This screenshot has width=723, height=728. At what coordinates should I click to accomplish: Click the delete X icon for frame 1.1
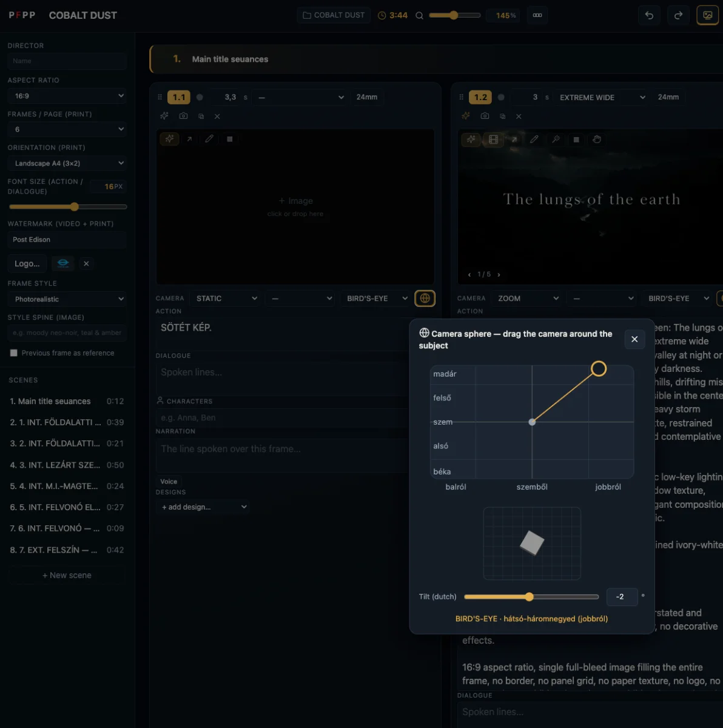point(217,116)
